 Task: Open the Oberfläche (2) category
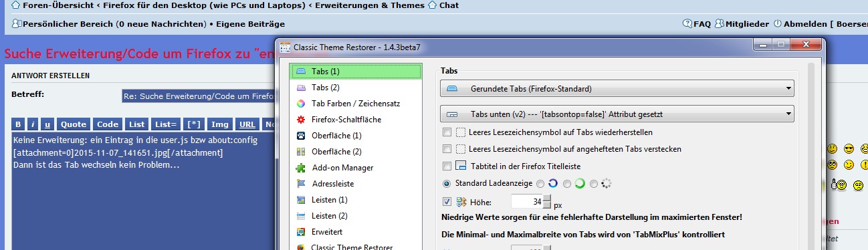[x=356, y=152]
